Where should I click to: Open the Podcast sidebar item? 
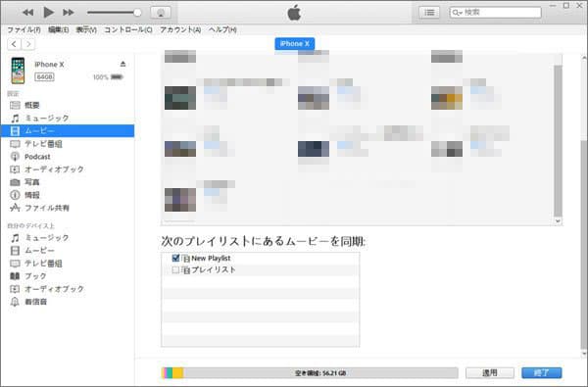tap(68, 157)
